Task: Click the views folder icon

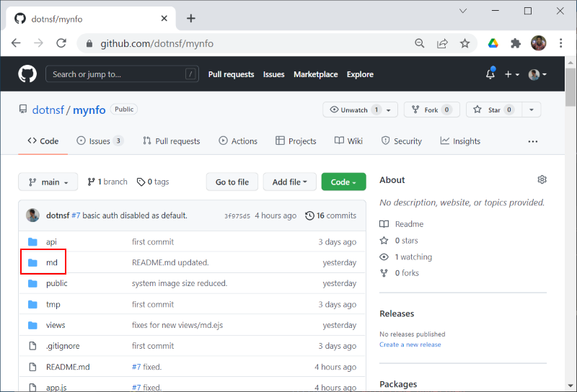Action: point(32,325)
